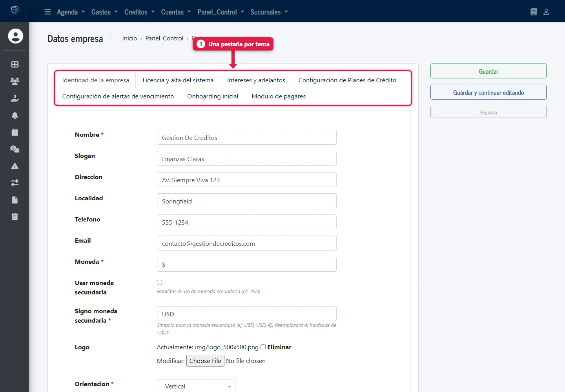565x392 pixels.
Task: Click the green Guardar button
Action: tap(488, 71)
